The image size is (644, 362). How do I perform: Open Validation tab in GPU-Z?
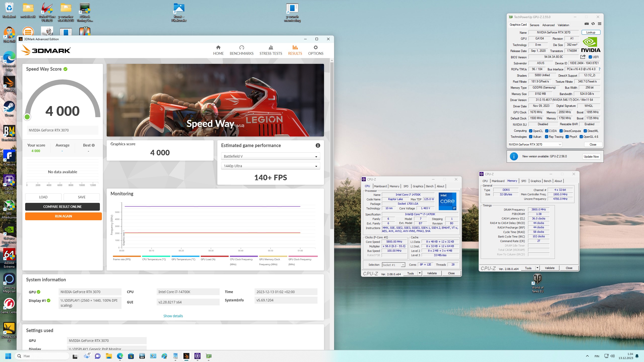click(563, 25)
